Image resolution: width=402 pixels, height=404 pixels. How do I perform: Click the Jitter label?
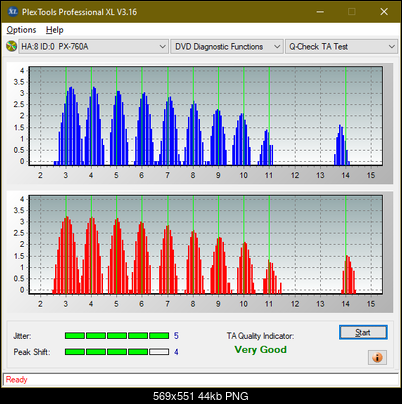(22, 336)
